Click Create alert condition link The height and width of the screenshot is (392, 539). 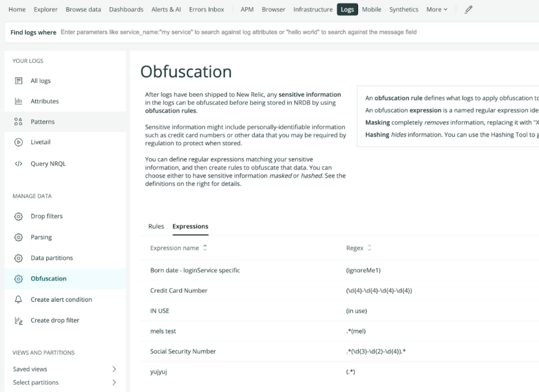[62, 299]
